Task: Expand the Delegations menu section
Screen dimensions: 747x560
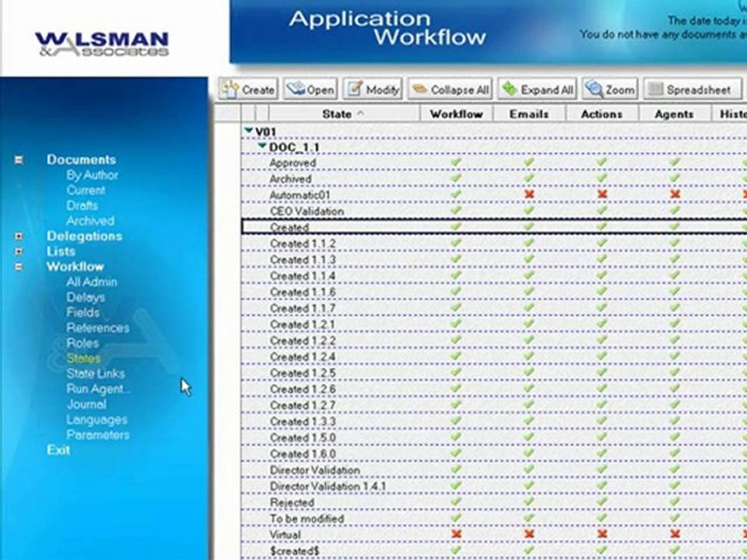Action: (x=19, y=236)
